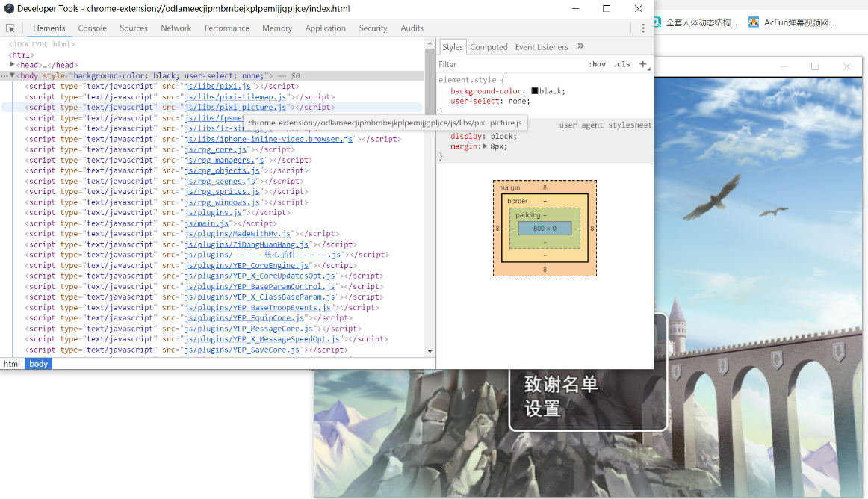Click the DOM tree scrollbar up arrow
The image size is (868, 499).
point(430,43)
